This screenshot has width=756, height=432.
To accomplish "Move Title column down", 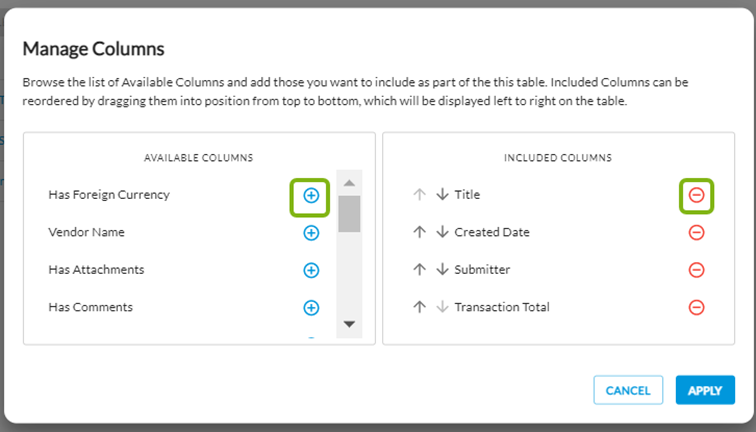I will pyautogui.click(x=442, y=195).
